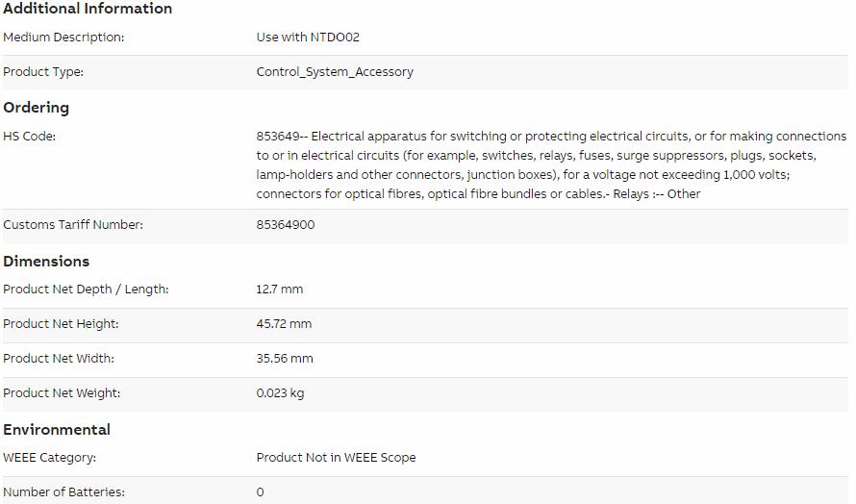Select the Additional Information heading

pyautogui.click(x=88, y=9)
